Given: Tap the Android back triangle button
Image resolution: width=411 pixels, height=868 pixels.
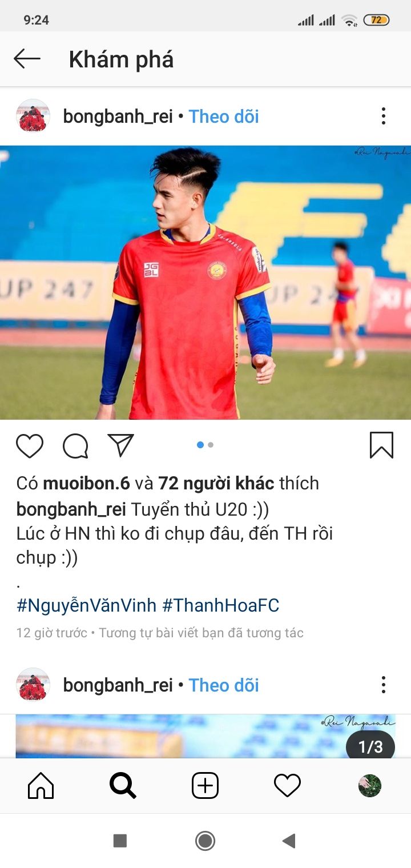Looking at the screenshot, I should click(289, 841).
